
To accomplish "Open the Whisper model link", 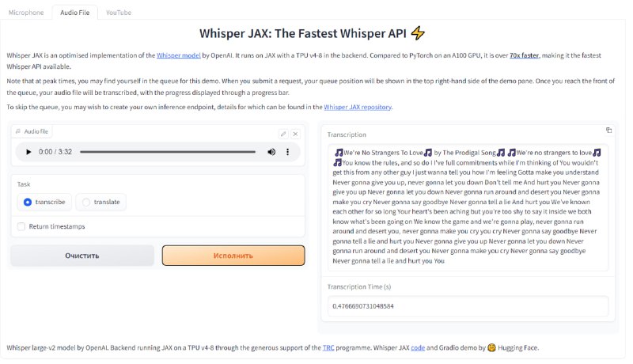I will 179,55.
